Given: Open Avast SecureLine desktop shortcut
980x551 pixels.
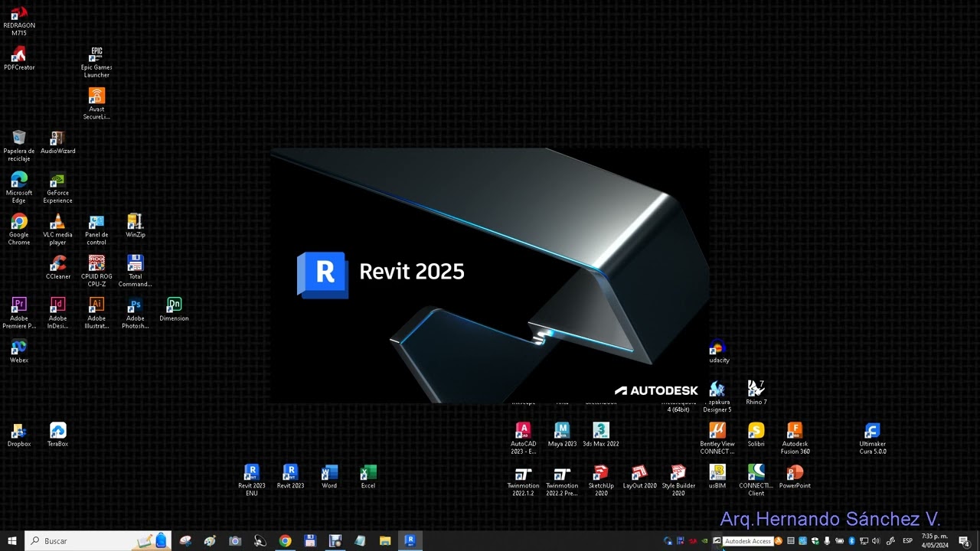Looking at the screenshot, I should (x=96, y=104).
